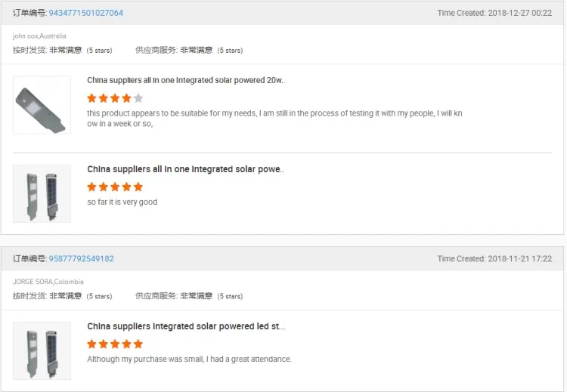Click the first star of the 'great attendance' review

(91, 344)
